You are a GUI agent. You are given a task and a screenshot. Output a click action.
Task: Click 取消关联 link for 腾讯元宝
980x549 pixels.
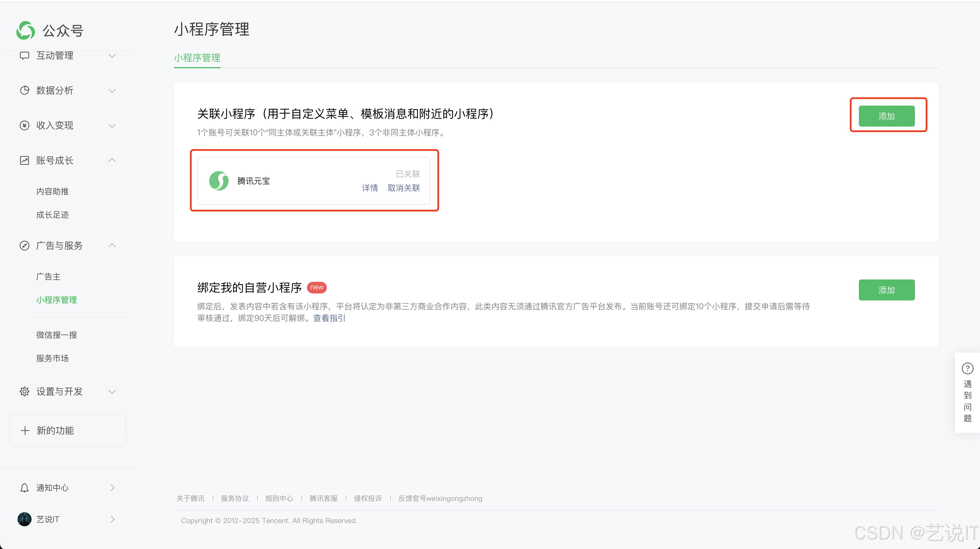tap(404, 188)
